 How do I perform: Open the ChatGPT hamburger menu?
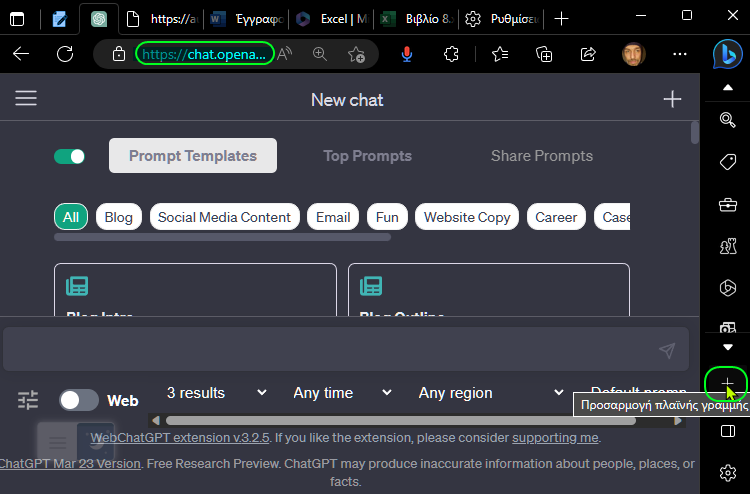click(x=26, y=98)
